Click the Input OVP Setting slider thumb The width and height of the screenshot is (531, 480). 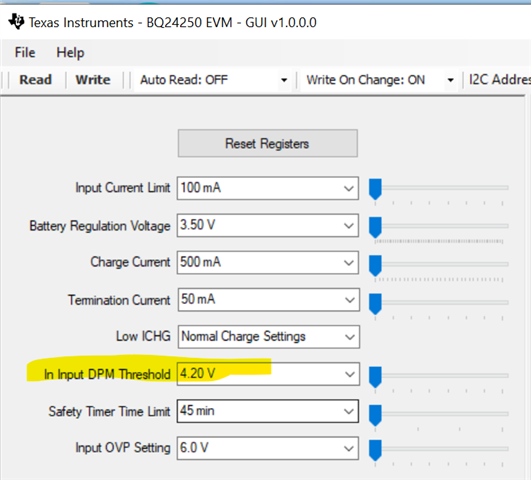(375, 451)
